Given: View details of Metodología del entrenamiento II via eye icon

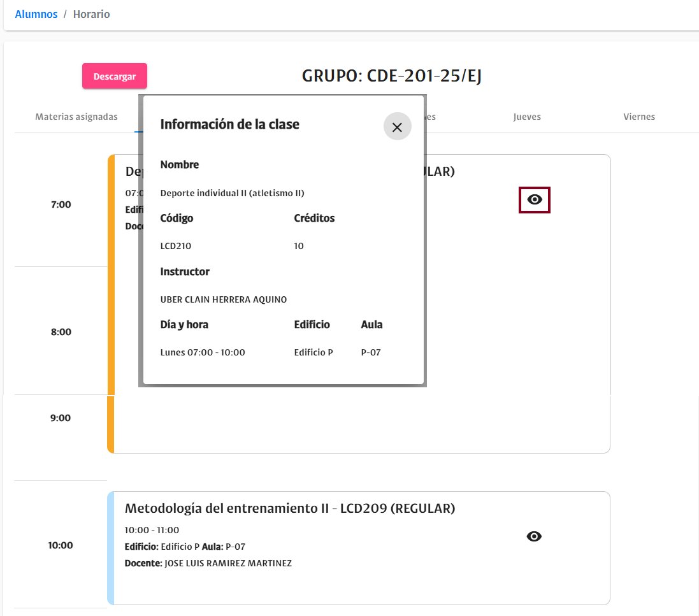Looking at the screenshot, I should (x=534, y=536).
